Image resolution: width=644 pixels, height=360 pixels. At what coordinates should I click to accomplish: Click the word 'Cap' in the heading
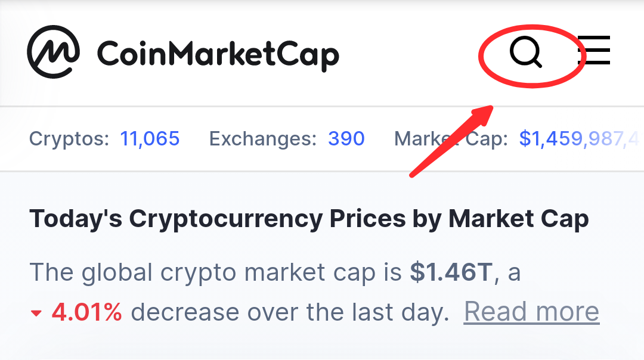565,219
